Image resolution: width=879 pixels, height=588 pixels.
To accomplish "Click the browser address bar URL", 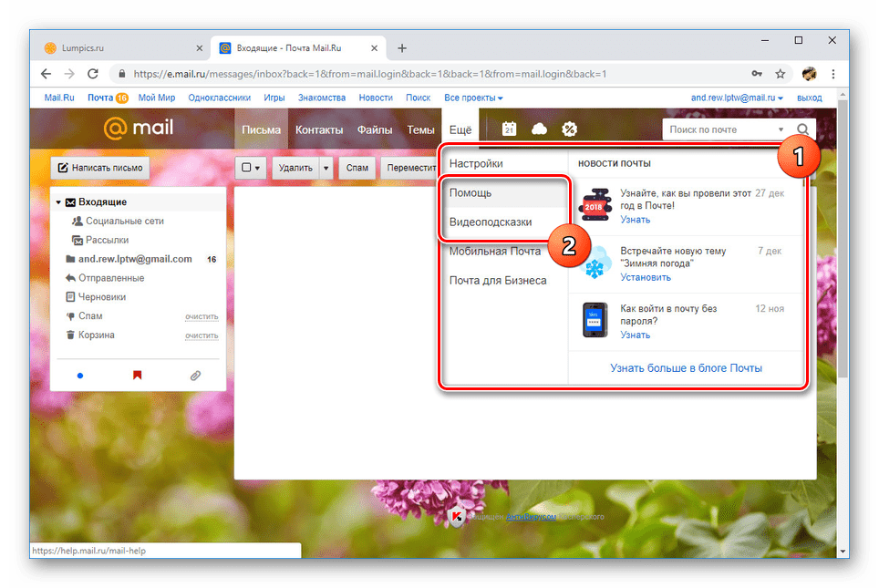I will pyautogui.click(x=370, y=74).
